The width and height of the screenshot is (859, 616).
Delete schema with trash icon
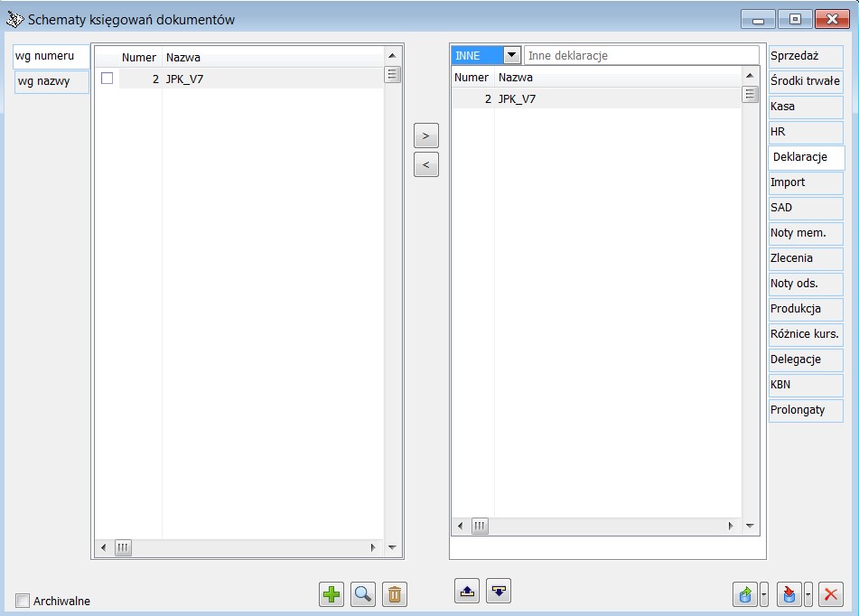coord(395,594)
